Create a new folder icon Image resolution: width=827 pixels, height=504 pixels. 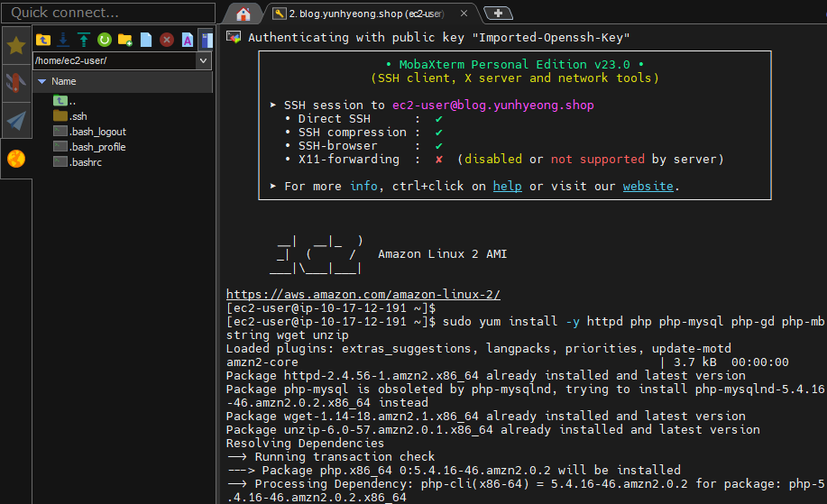pyautogui.click(x=125, y=40)
